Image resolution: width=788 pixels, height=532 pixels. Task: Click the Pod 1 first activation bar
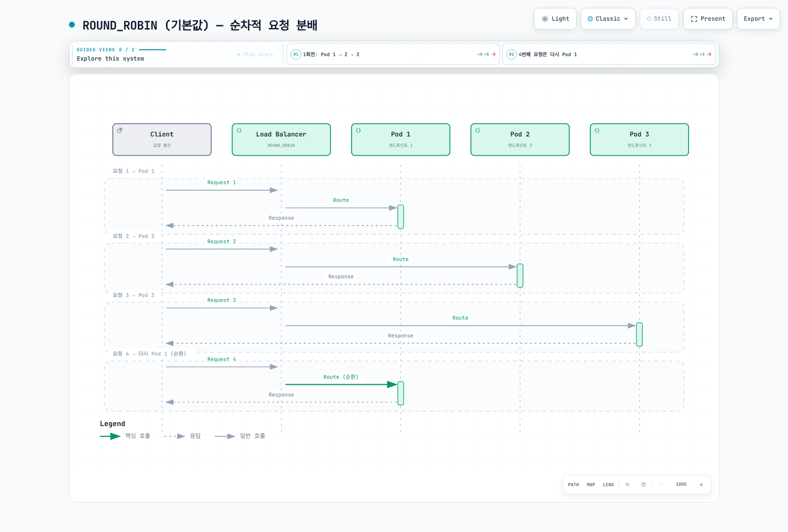coord(401,217)
